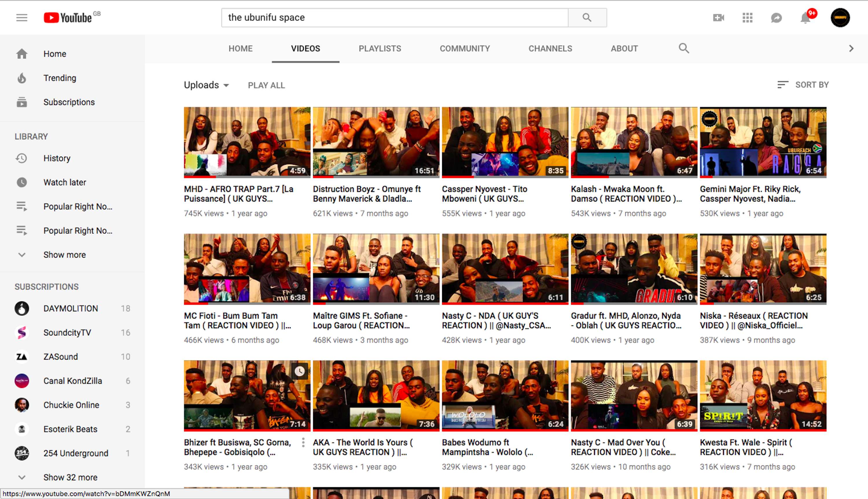
Task: Open Watch later in the library
Action: (72, 182)
